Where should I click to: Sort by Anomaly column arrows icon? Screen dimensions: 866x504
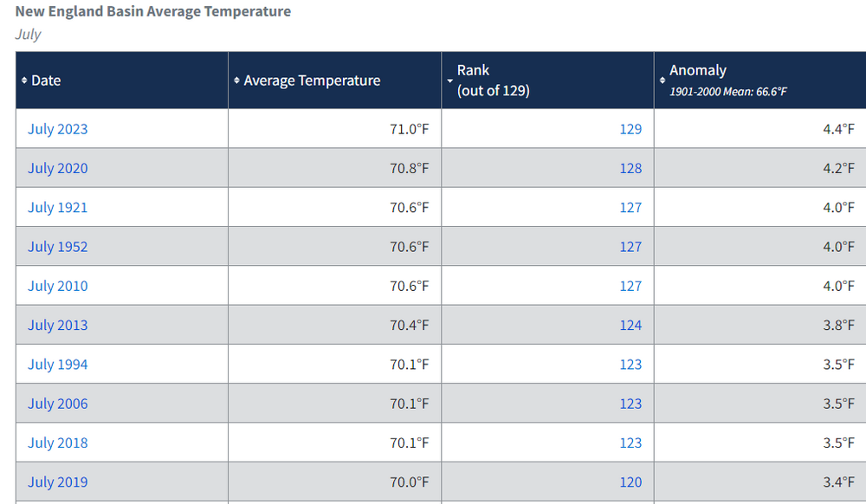[x=662, y=81]
